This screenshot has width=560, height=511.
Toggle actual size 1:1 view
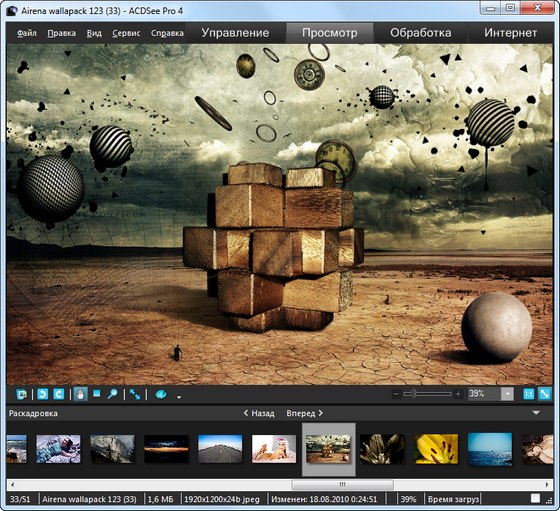tap(529, 394)
